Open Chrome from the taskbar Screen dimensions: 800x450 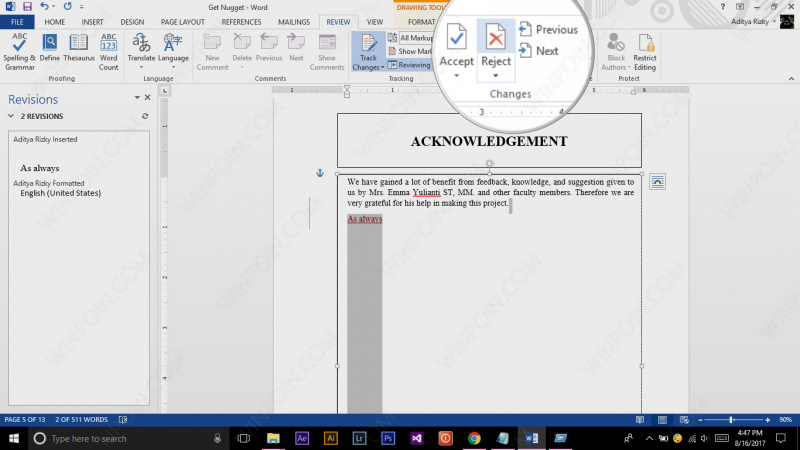pos(474,438)
